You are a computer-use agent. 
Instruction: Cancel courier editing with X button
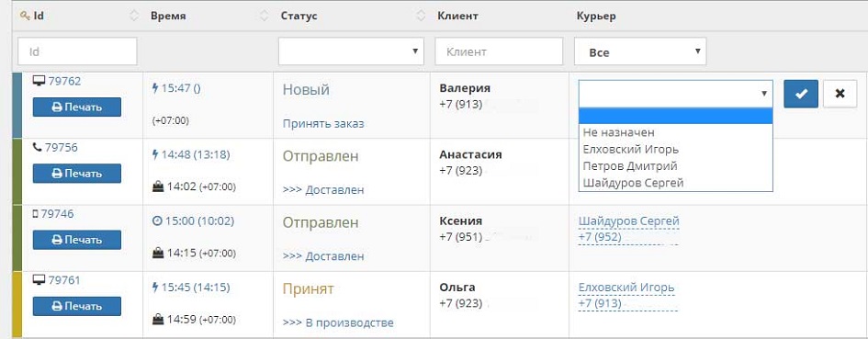point(840,94)
